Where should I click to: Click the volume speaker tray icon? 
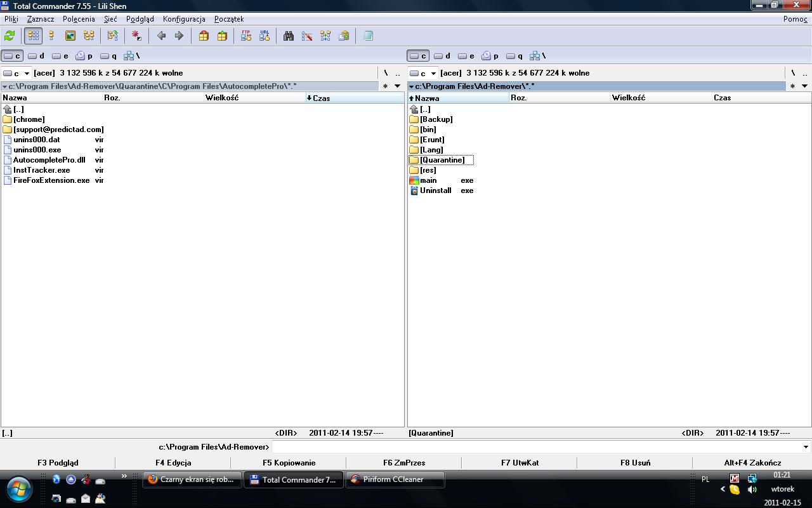tap(752, 490)
